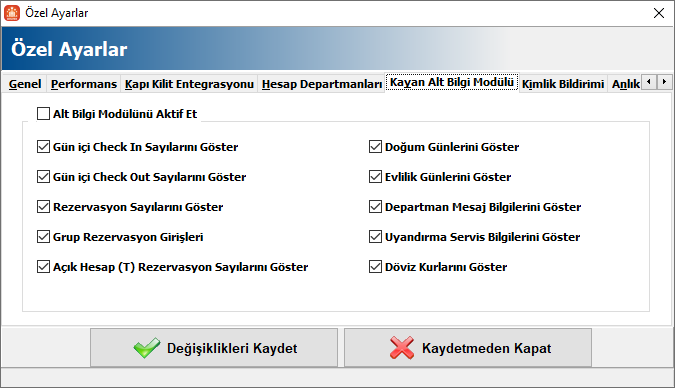Select Kapı Kilit Entegrasyonu tab

coord(189,84)
